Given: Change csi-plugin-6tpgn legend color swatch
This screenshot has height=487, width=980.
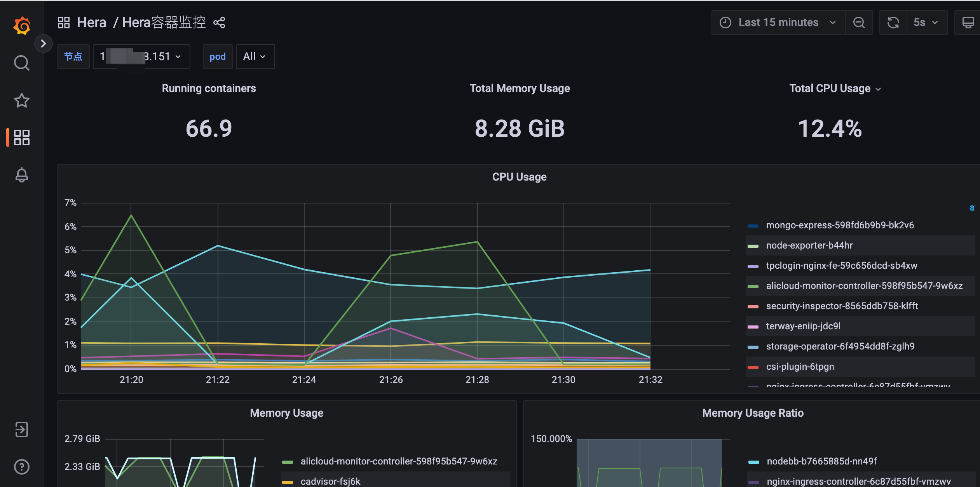Looking at the screenshot, I should point(753,367).
